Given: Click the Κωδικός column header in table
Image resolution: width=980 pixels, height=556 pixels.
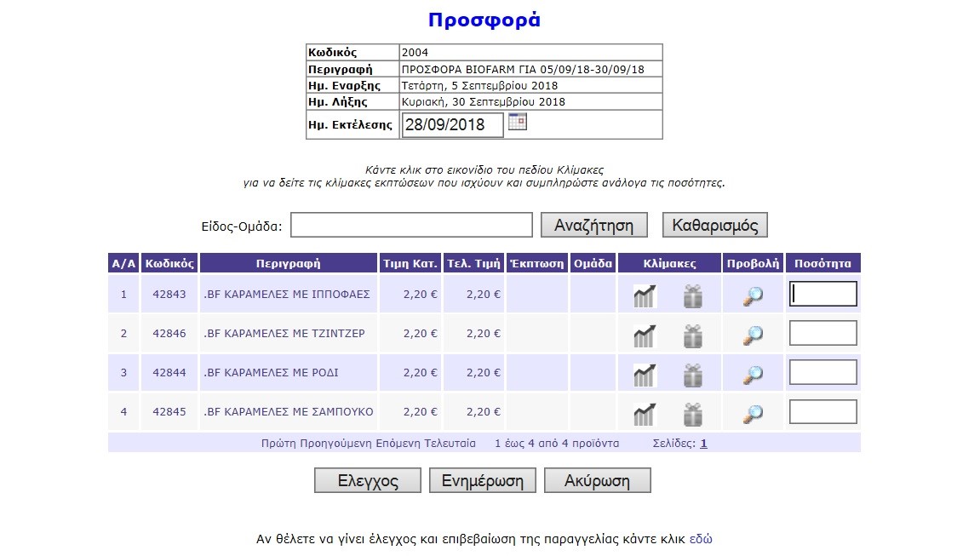Looking at the screenshot, I should click(x=169, y=263).
